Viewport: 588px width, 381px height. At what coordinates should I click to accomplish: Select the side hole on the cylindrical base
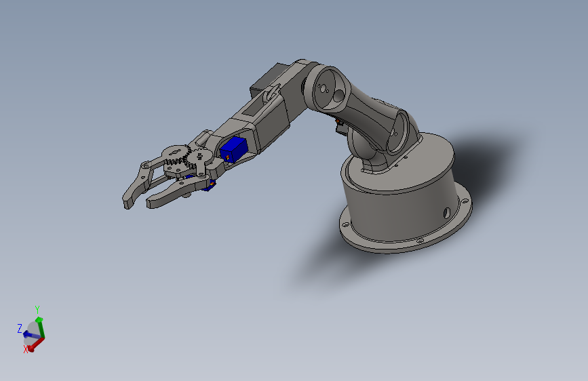coord(447,214)
